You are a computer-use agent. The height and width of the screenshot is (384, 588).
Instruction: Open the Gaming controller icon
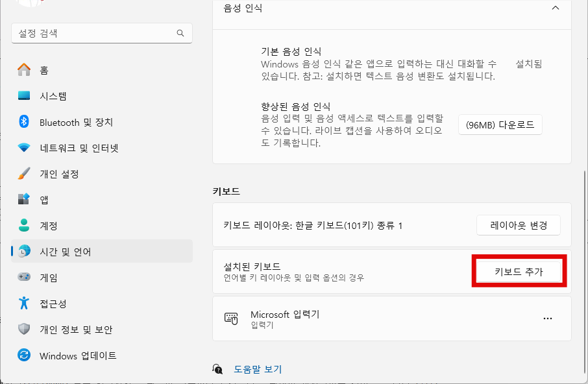pyautogui.click(x=24, y=278)
